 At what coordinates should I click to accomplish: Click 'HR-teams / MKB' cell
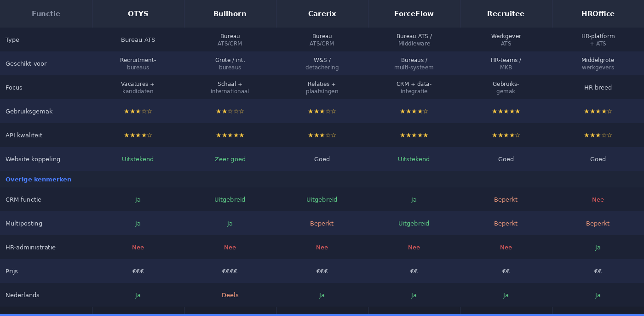click(x=506, y=64)
